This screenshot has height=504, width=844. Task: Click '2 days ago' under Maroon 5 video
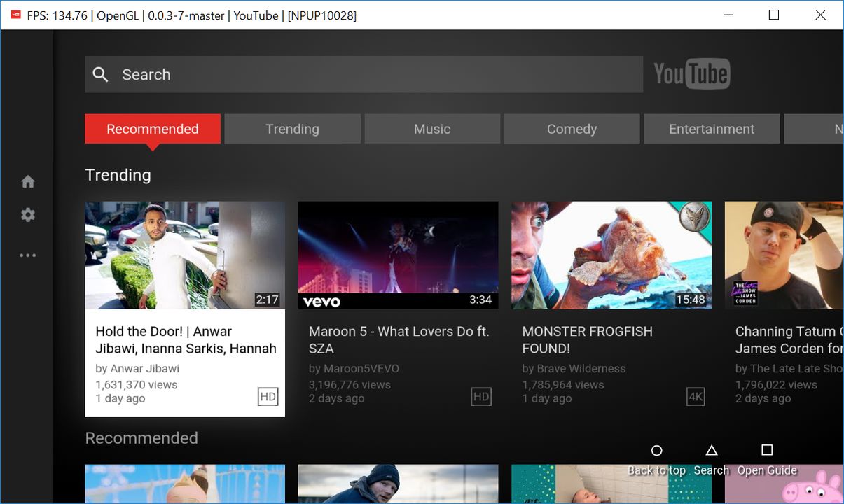(337, 398)
